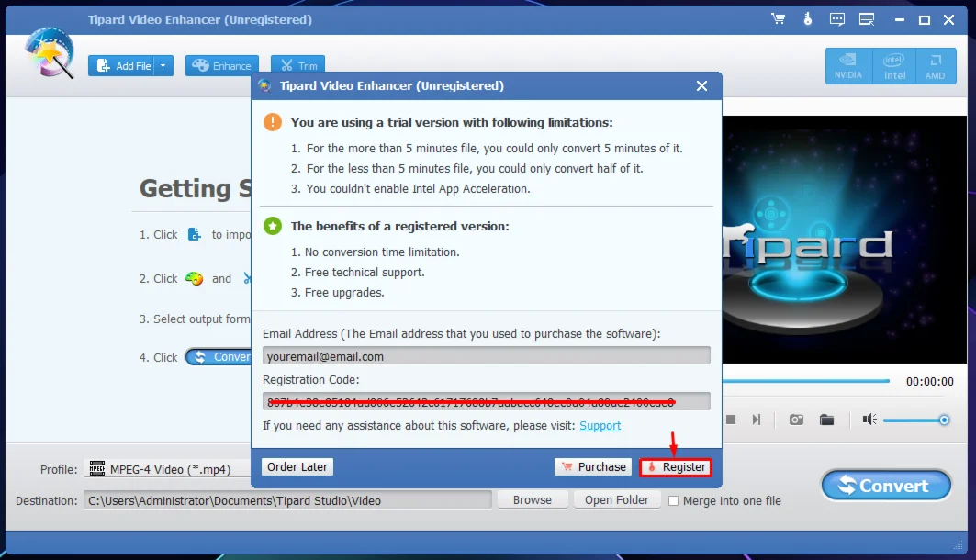Click the add file icon in step 1
The image size is (976, 560).
click(x=195, y=234)
